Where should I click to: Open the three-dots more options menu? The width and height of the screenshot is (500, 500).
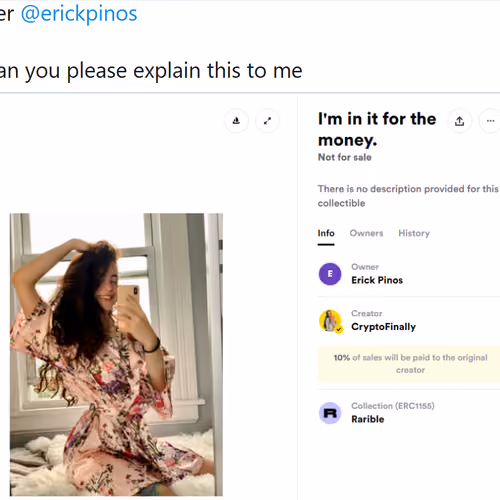point(490,121)
